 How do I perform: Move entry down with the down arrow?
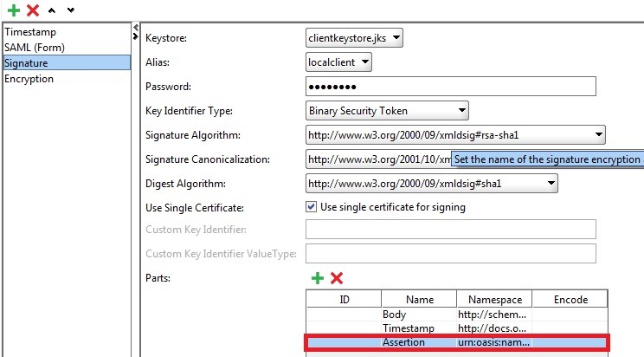(x=70, y=10)
